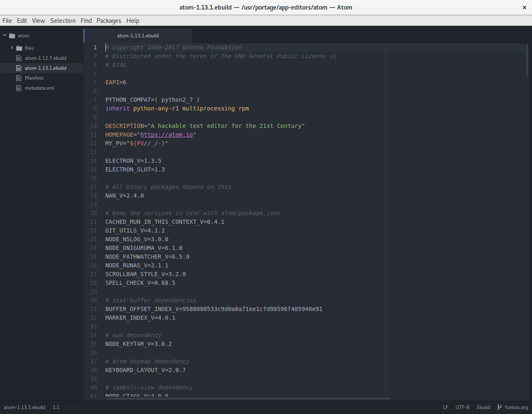Image resolution: width=532 pixels, height=414 pixels.
Task: Click the https://atom.io homepage link
Action: [166, 135]
